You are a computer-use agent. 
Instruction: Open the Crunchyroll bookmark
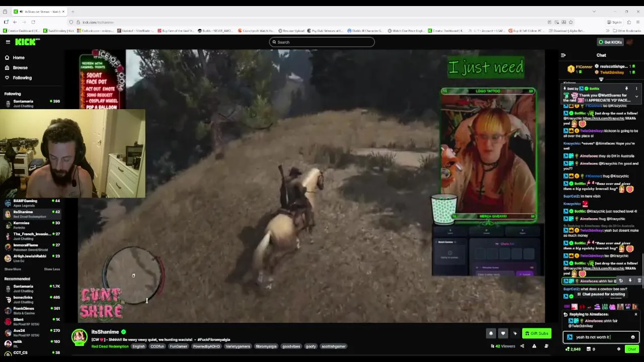(x=256, y=31)
